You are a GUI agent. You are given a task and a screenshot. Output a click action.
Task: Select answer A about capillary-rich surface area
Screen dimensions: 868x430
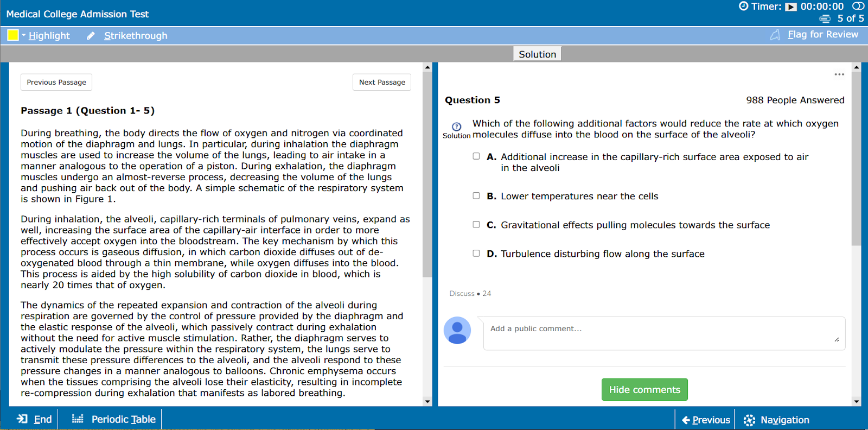tap(476, 156)
